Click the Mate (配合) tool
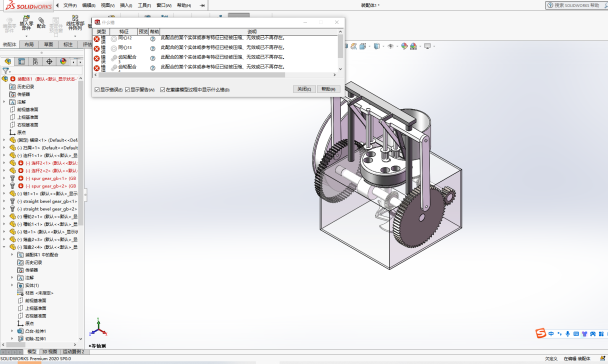This screenshot has height=364, width=608. point(41,22)
